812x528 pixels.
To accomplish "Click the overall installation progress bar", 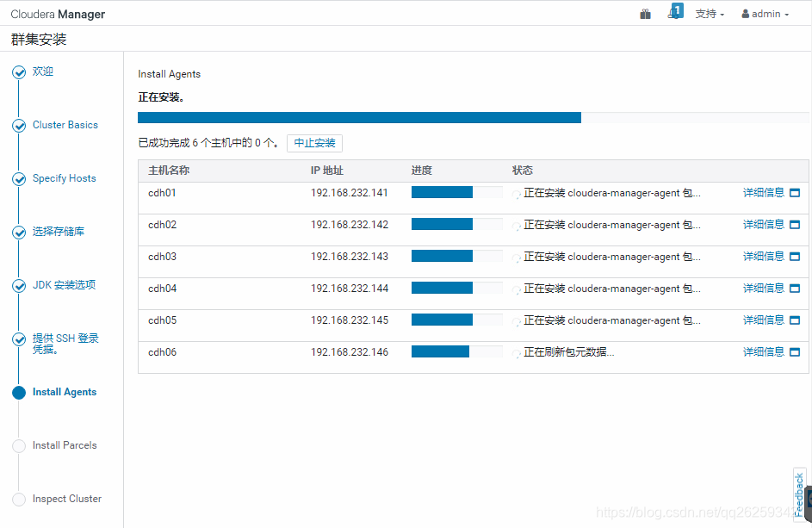I will 474,118.
